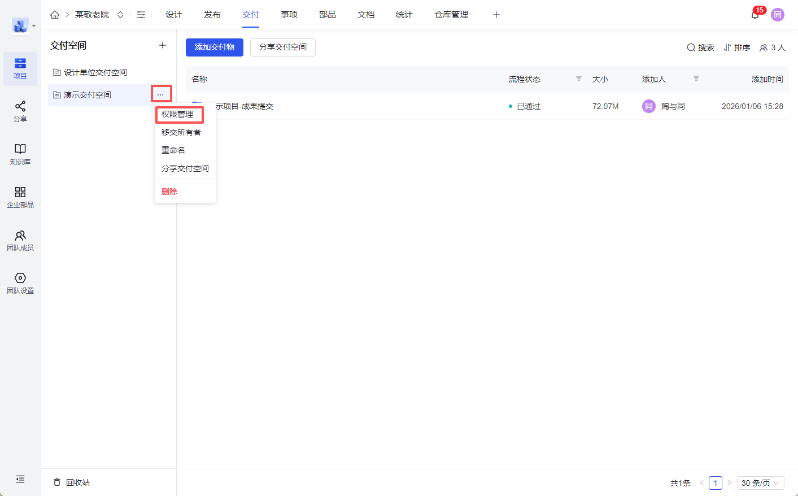Open the 流程状态 column filter
The image size is (798, 496).
click(x=578, y=78)
